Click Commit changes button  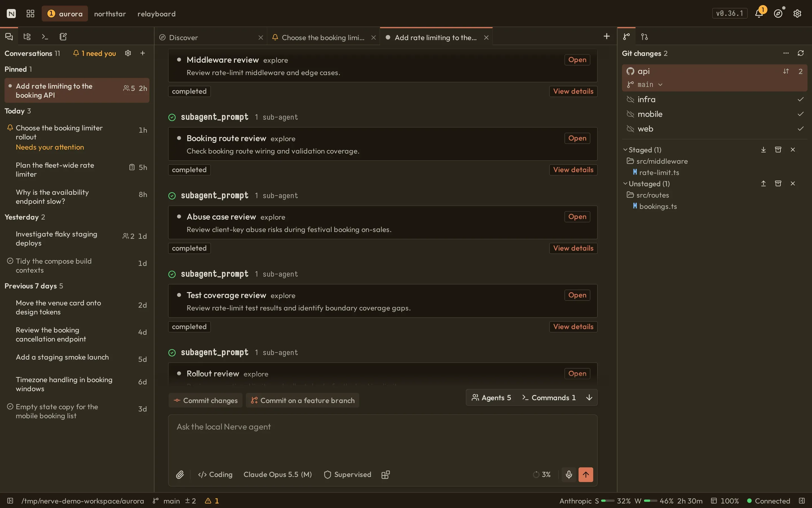click(205, 400)
